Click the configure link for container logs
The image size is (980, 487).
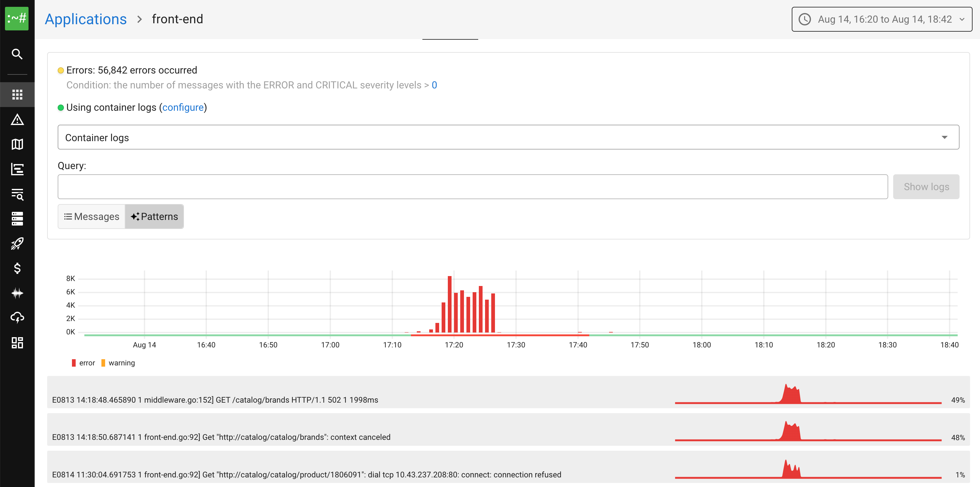coord(183,107)
